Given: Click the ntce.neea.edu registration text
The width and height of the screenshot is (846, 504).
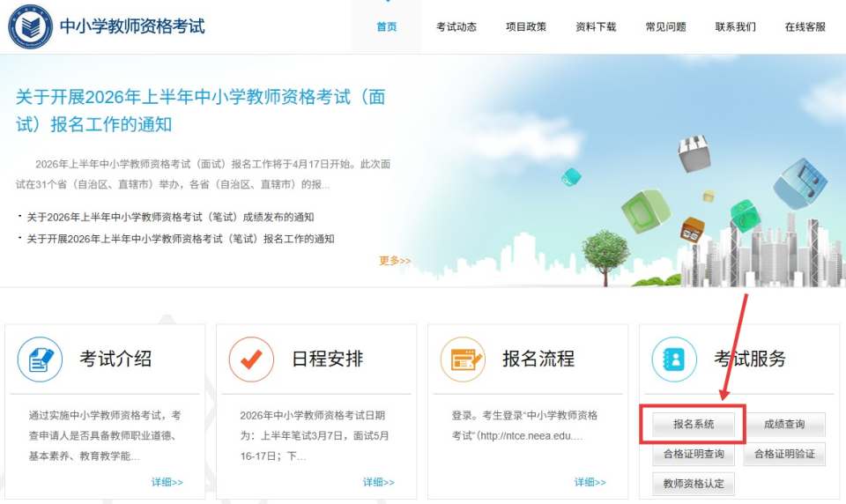Looking at the screenshot, I should pyautogui.click(x=524, y=426).
